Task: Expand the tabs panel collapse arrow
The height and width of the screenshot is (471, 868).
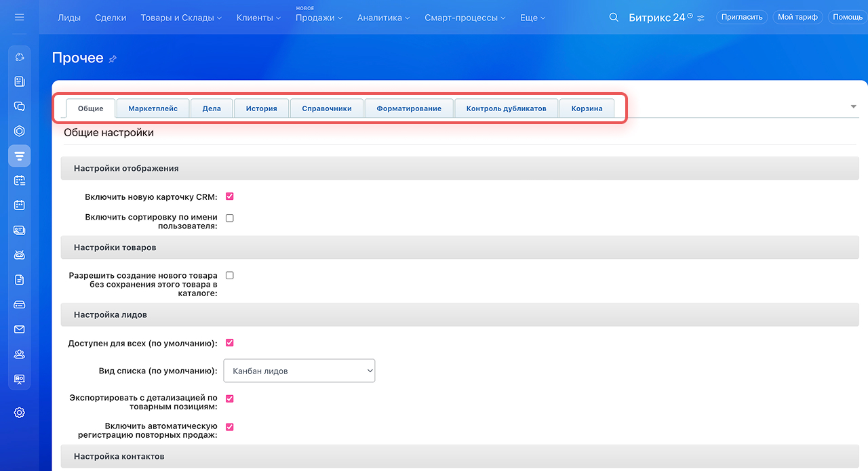Action: [853, 107]
